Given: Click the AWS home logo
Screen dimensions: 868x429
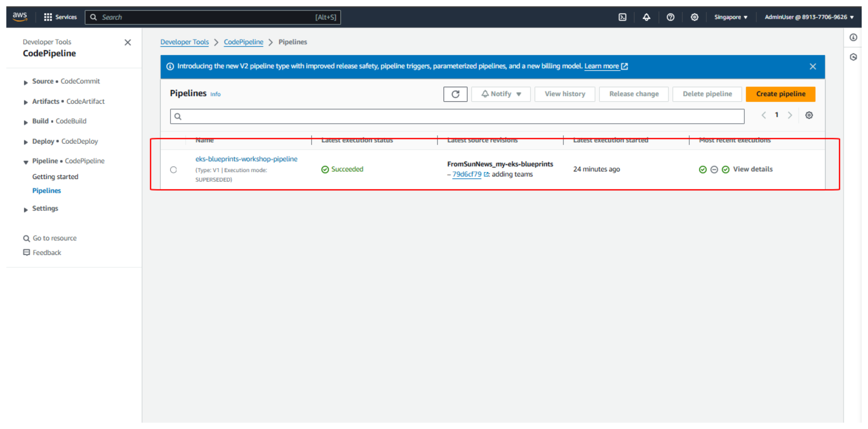Looking at the screenshot, I should (x=20, y=17).
